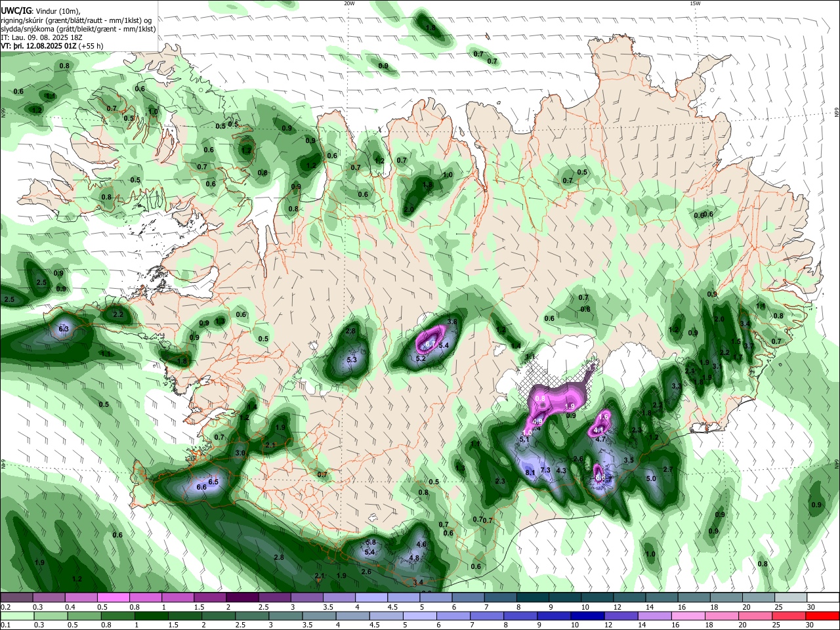Click the 'slydda/snjókoma' legend description line

(x=78, y=29)
